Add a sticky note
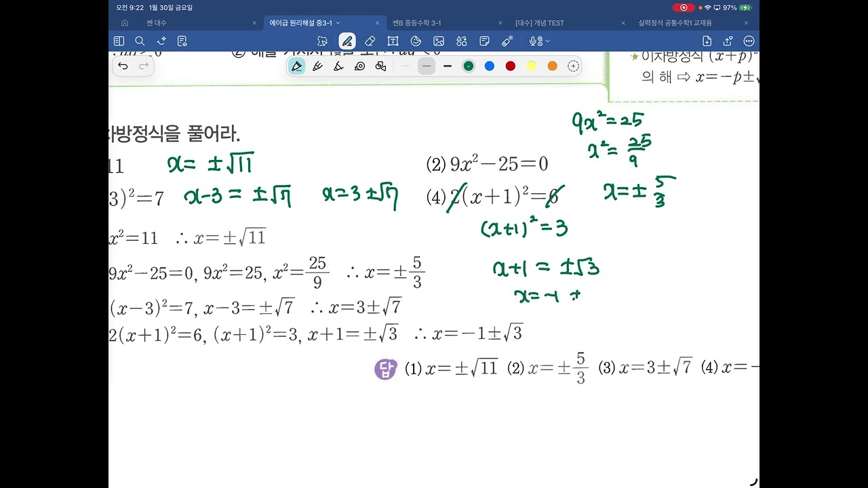The height and width of the screenshot is (488, 868). point(484,41)
